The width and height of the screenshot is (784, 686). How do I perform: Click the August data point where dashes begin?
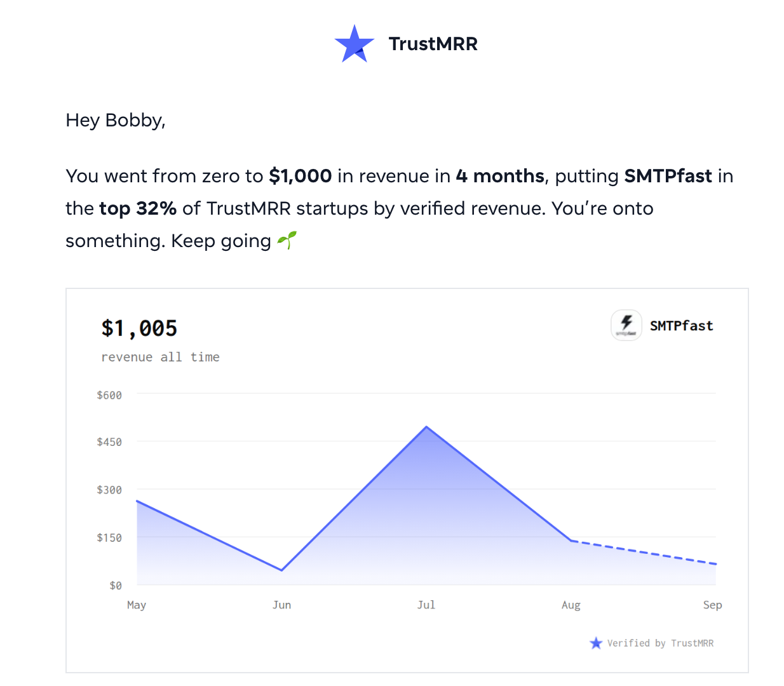pyautogui.click(x=571, y=541)
